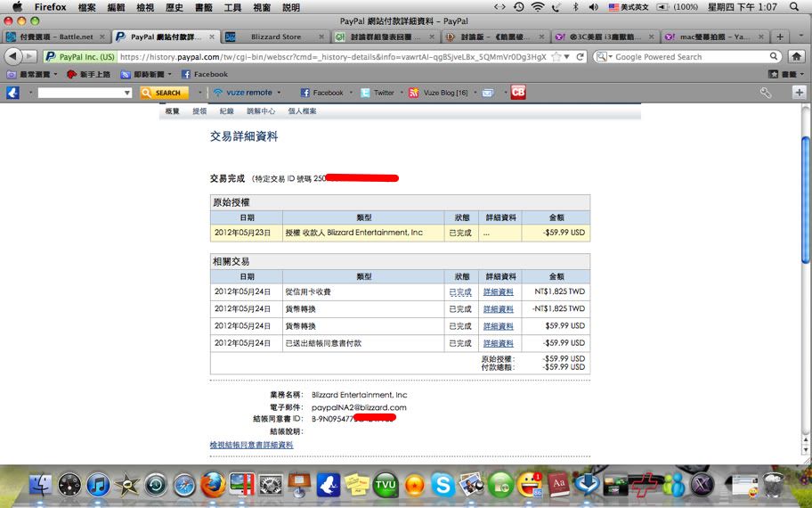Image resolution: width=812 pixels, height=508 pixels.
Task: Switch to the Battle.net 付費選項 tab
Action: pos(56,37)
